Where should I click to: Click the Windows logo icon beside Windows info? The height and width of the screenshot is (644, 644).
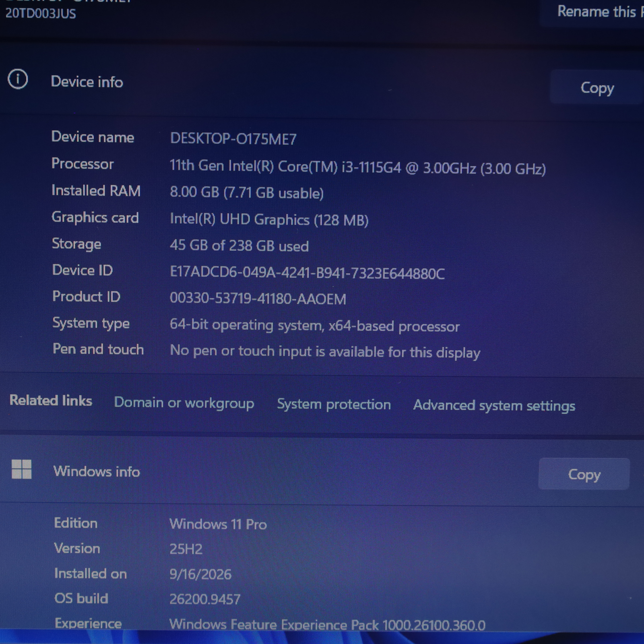[x=21, y=469]
